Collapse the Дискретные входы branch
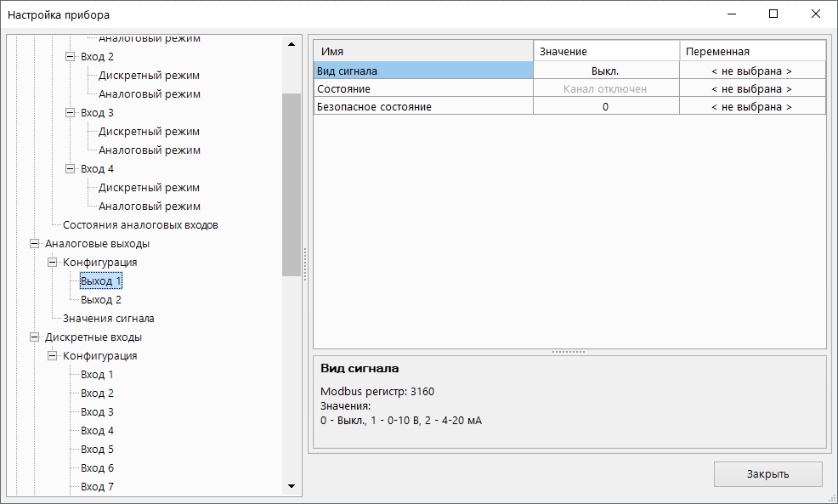This screenshot has width=838, height=504. [x=35, y=337]
